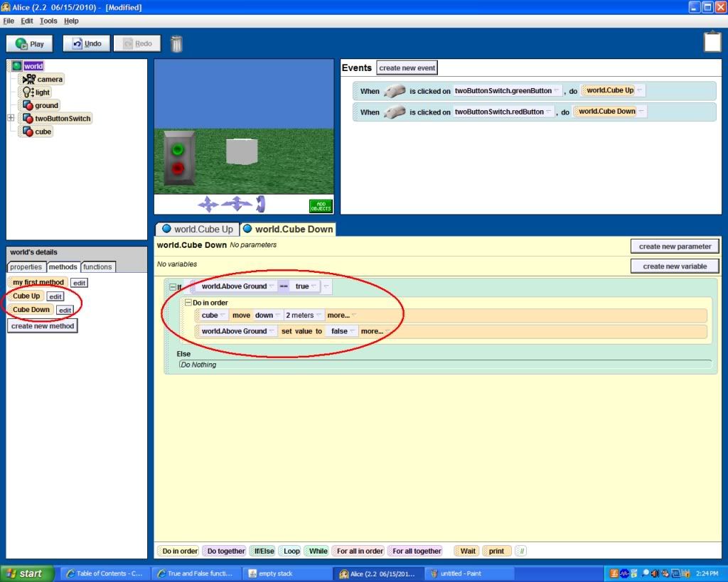Click camera forward/back/turn arrows control
Viewport: 728px width, 582px height.
[237, 203]
